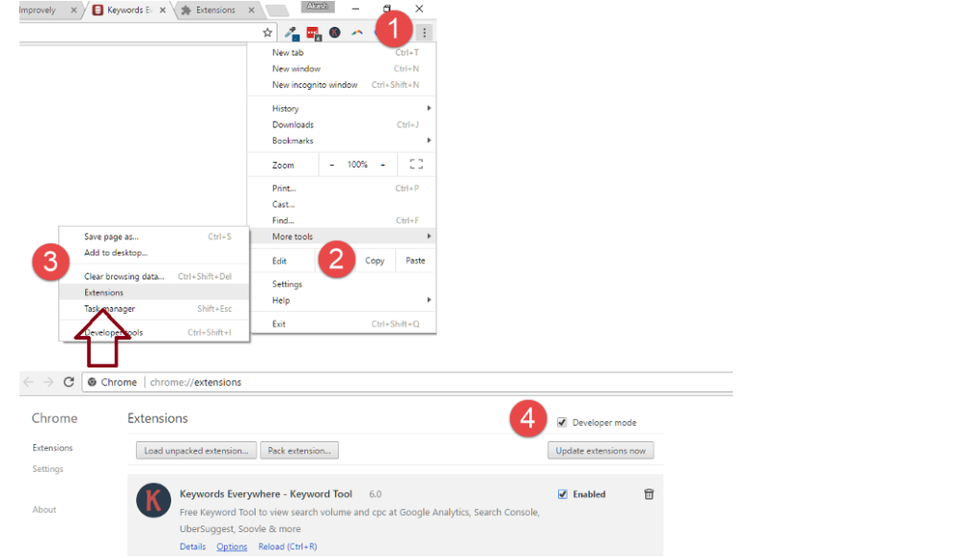This screenshot has height=558, width=980.
Task: Expand the Help submenu
Action: (x=342, y=301)
